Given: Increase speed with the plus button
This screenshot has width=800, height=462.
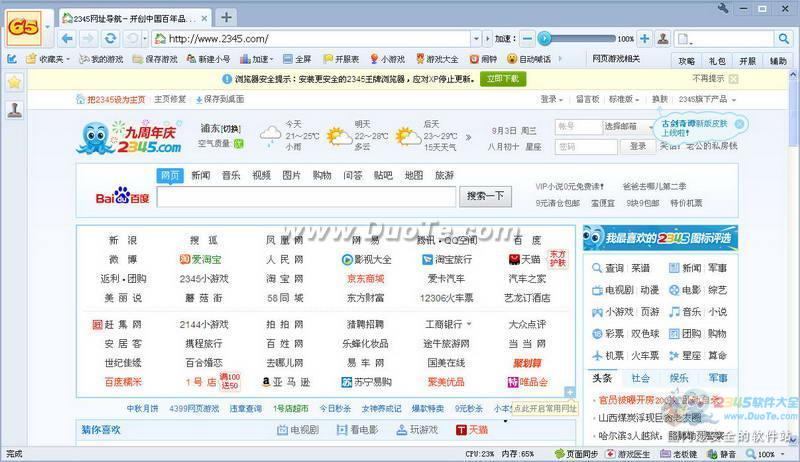Looking at the screenshot, I should [644, 39].
